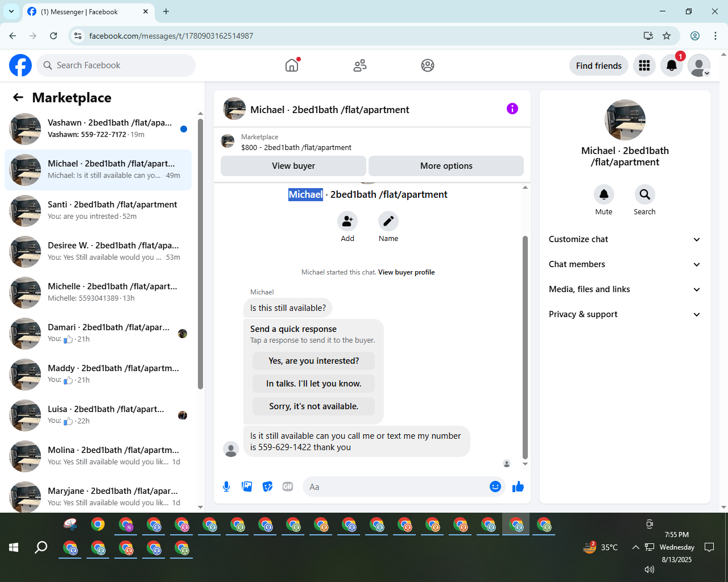The height and width of the screenshot is (582, 728).
Task: Open the tab search dropdown arrow
Action: (x=11, y=11)
